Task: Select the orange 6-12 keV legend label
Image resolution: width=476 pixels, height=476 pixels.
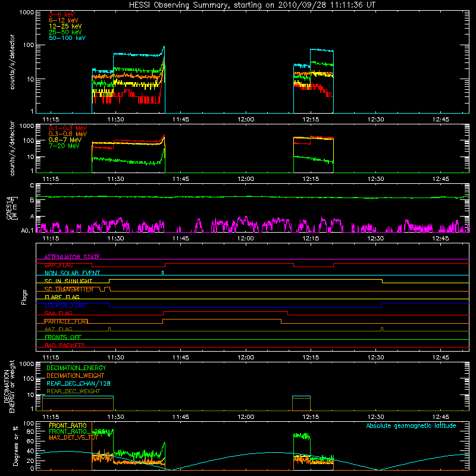Action: tap(64, 20)
